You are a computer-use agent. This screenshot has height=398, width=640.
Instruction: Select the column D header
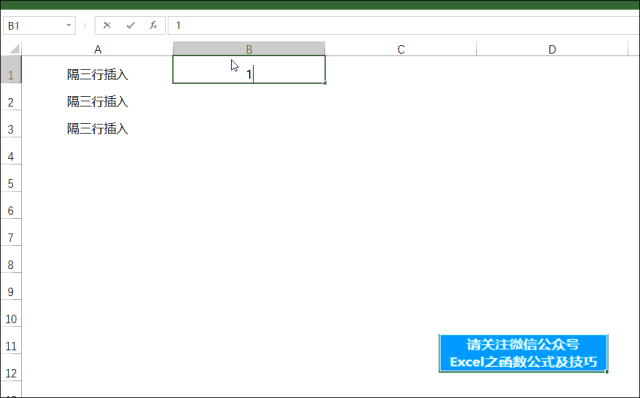(x=552, y=49)
